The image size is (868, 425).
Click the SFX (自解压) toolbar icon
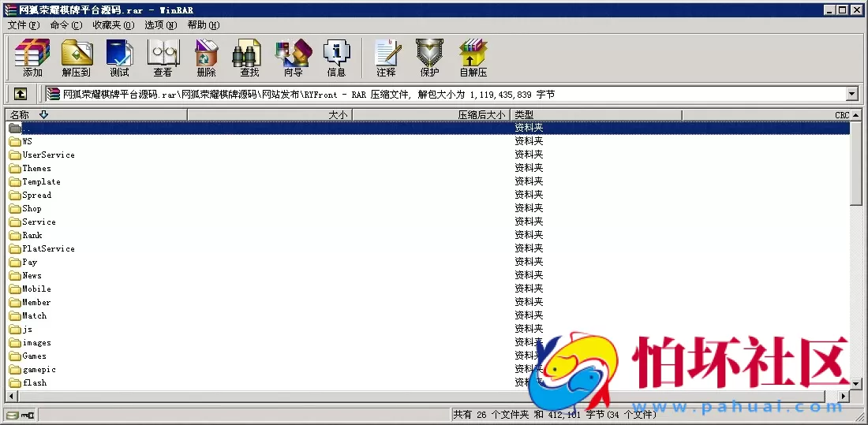coord(473,58)
